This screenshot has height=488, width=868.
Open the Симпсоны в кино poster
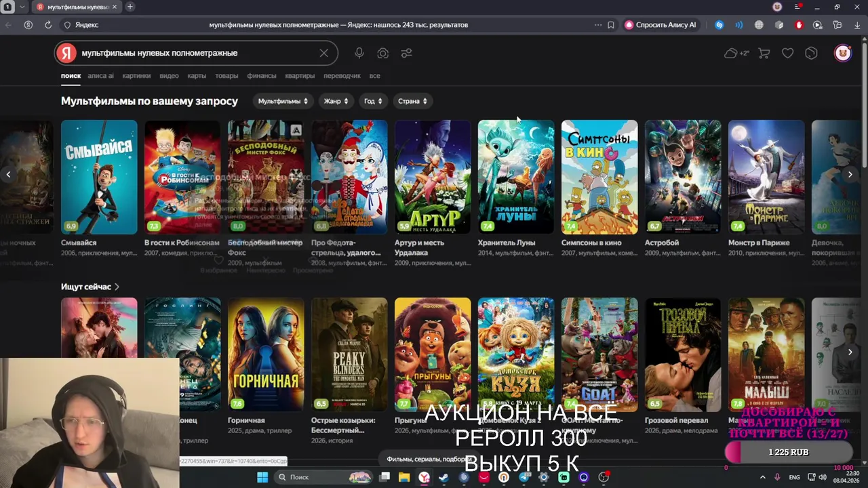click(x=599, y=177)
